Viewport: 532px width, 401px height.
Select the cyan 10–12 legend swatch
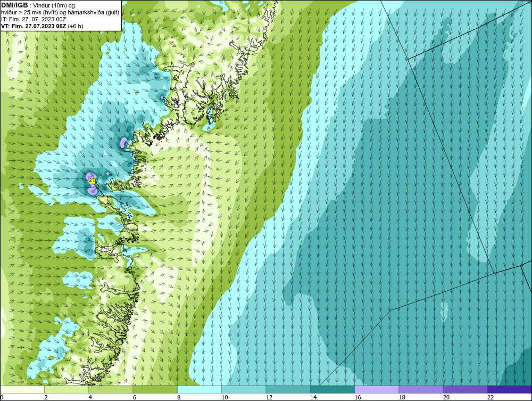(244, 389)
